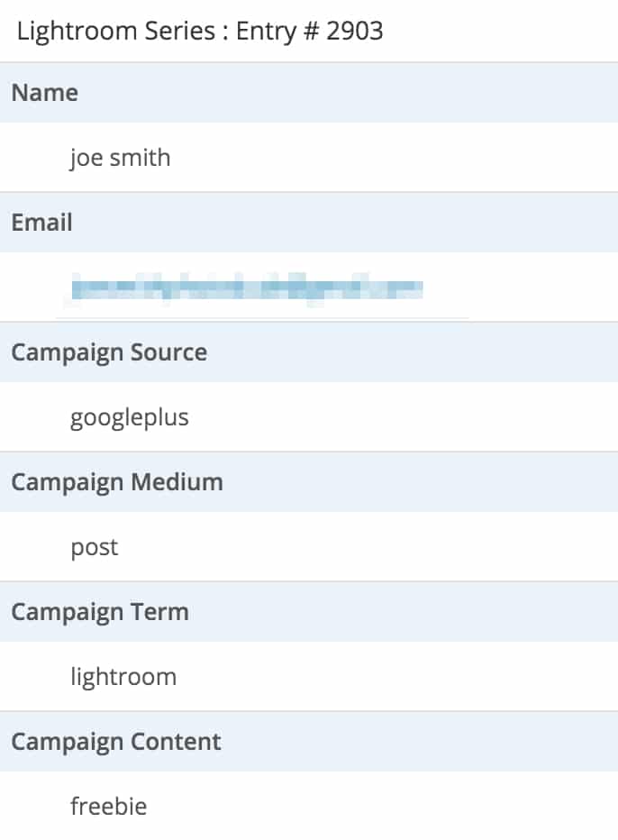Select the Email field label

point(41,223)
